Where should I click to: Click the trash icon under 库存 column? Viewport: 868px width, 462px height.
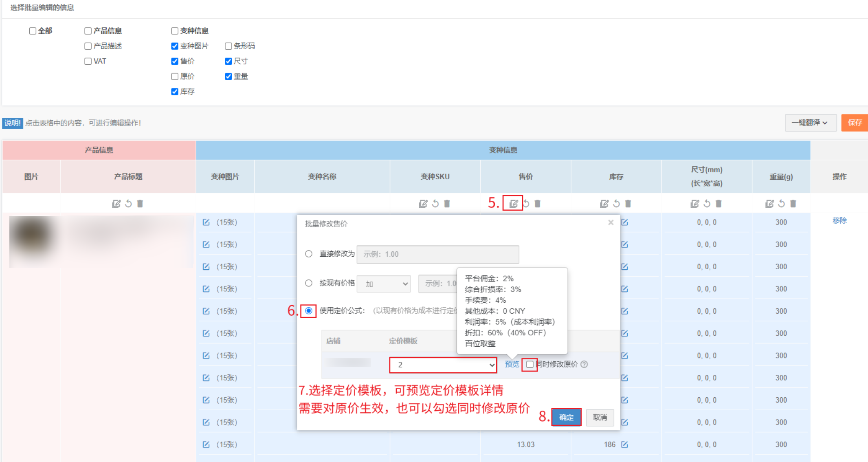click(x=628, y=203)
